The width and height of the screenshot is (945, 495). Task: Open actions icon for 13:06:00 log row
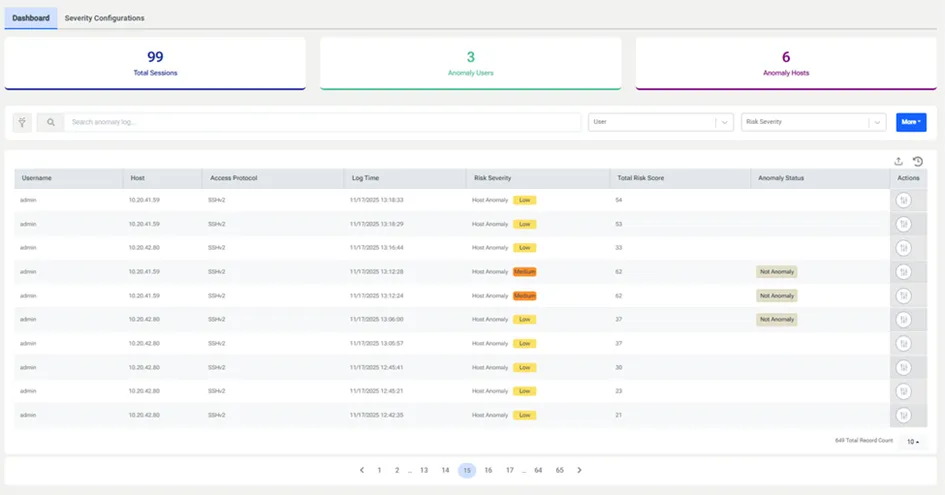[903, 320]
